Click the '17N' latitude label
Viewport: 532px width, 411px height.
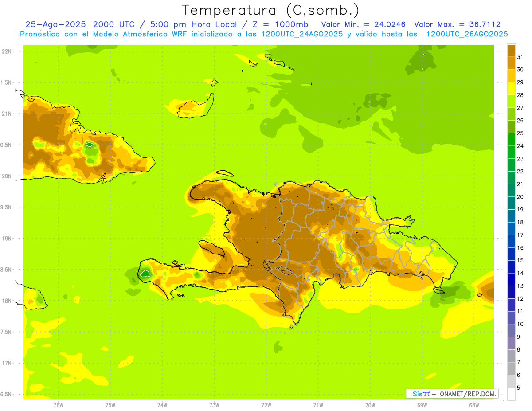(x=6, y=363)
